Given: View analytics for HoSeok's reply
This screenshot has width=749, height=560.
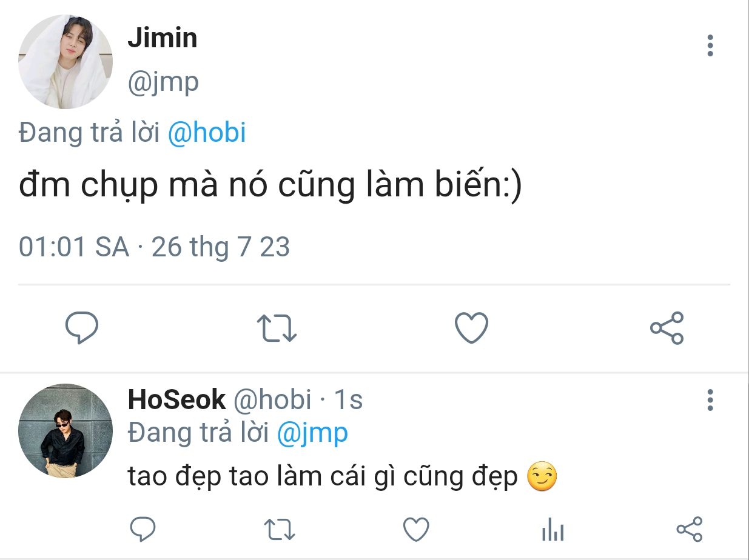Looking at the screenshot, I should click(x=553, y=530).
